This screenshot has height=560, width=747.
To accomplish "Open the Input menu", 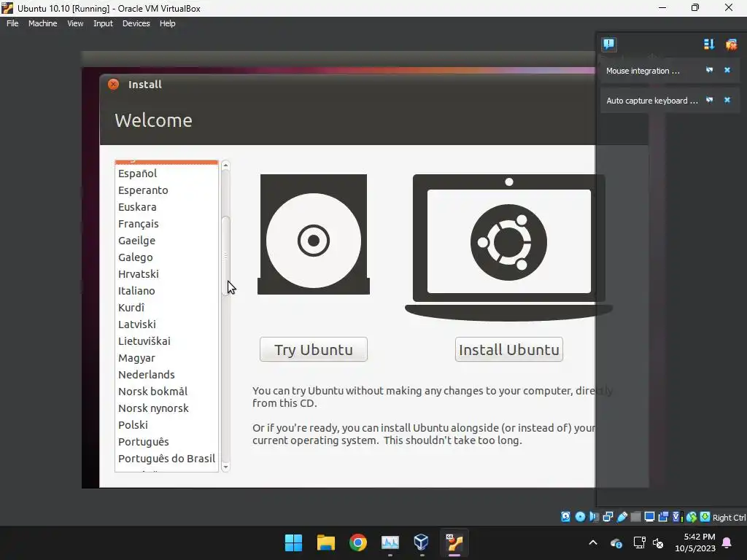I will (103, 23).
